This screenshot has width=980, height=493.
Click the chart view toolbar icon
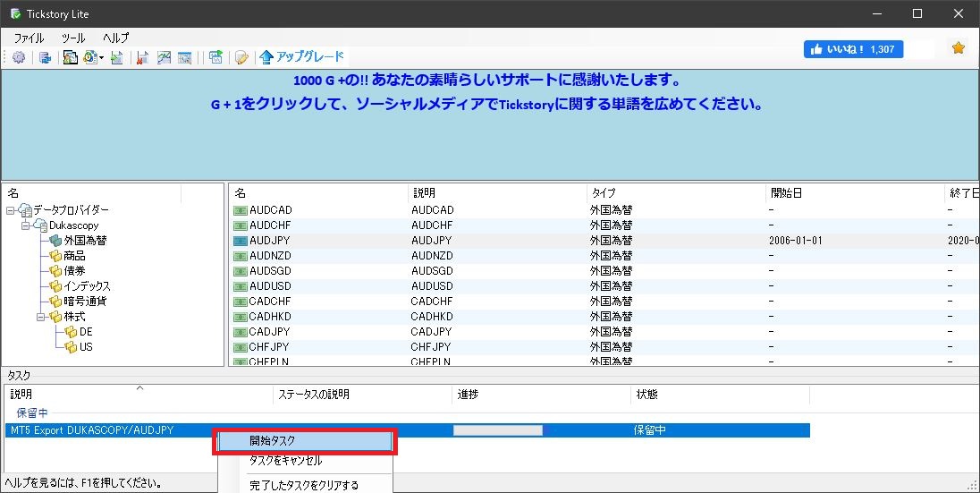tap(164, 57)
